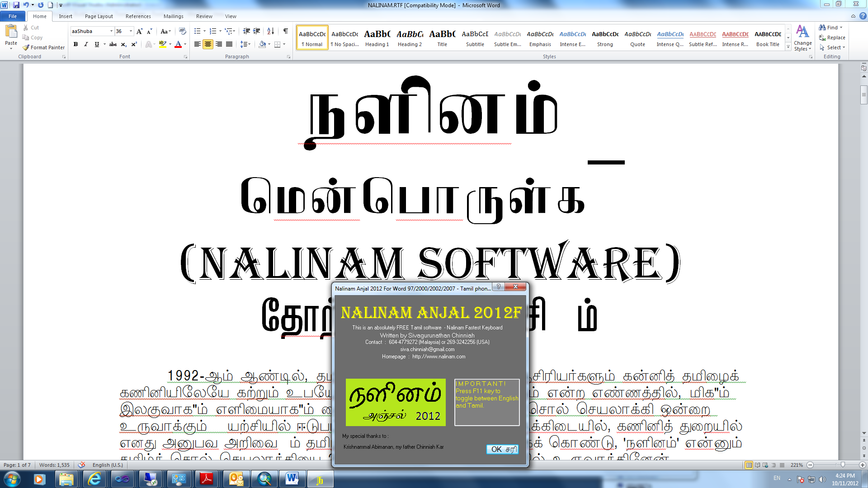Open the Insert menu tab
This screenshot has height=488, width=868.
(66, 16)
